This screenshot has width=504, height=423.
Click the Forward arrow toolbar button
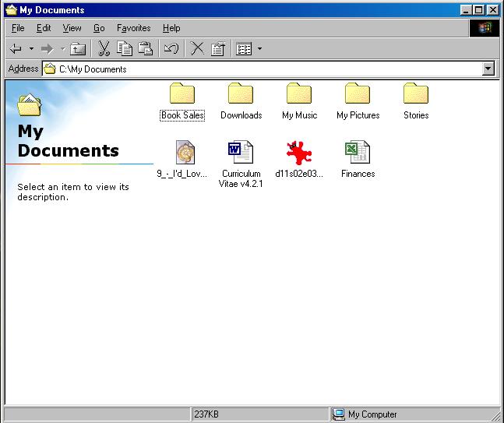(x=48, y=49)
